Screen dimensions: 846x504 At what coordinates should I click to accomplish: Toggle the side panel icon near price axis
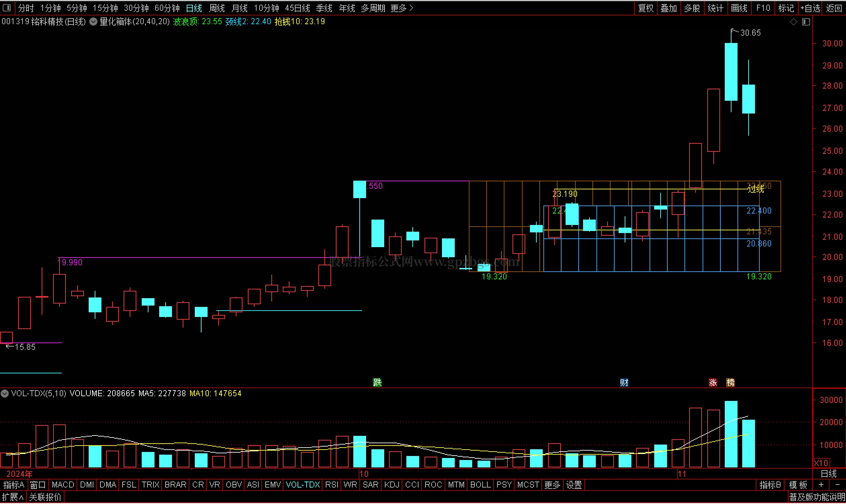click(806, 22)
